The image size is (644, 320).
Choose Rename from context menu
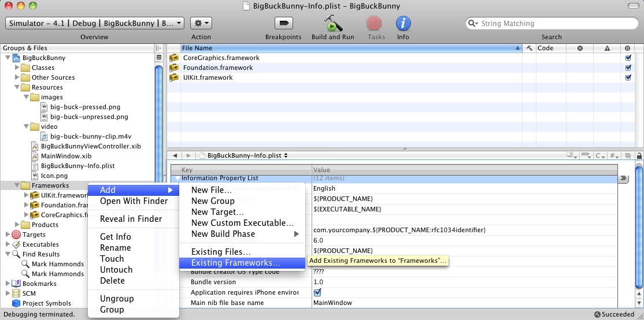point(134,248)
